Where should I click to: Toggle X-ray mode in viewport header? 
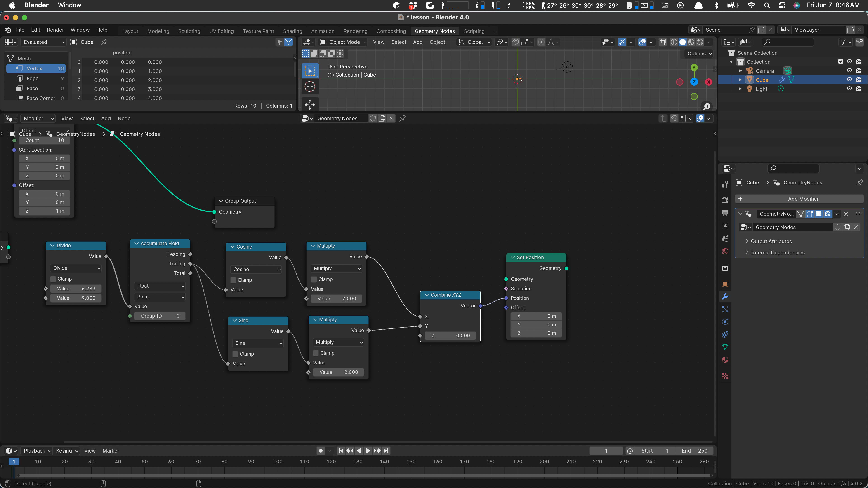coord(663,42)
